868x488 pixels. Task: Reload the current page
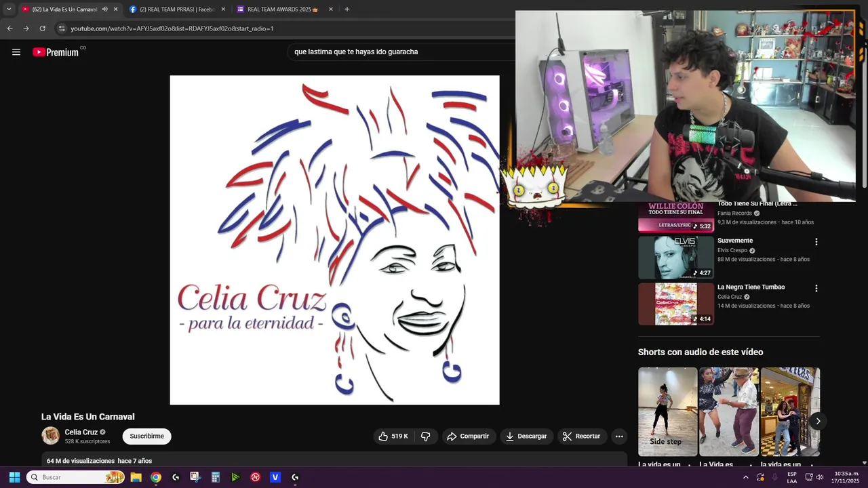pos(42,28)
